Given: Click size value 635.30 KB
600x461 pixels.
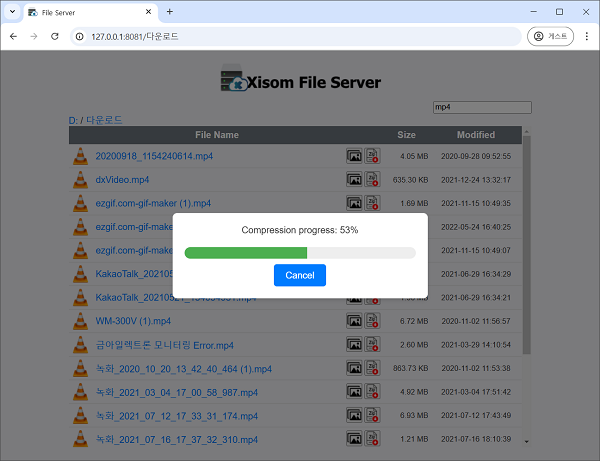Looking at the screenshot, I should tap(410, 180).
